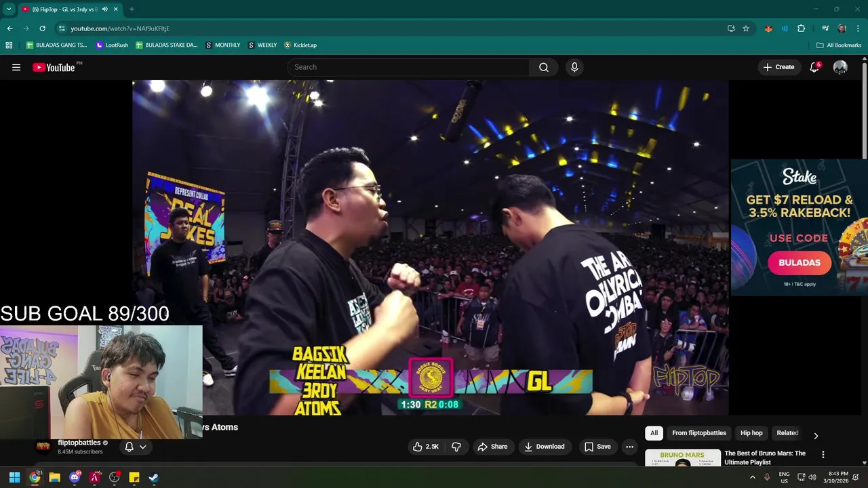Open the blue sound-wave extension
Screen dimensions: 868x488
[785, 28]
